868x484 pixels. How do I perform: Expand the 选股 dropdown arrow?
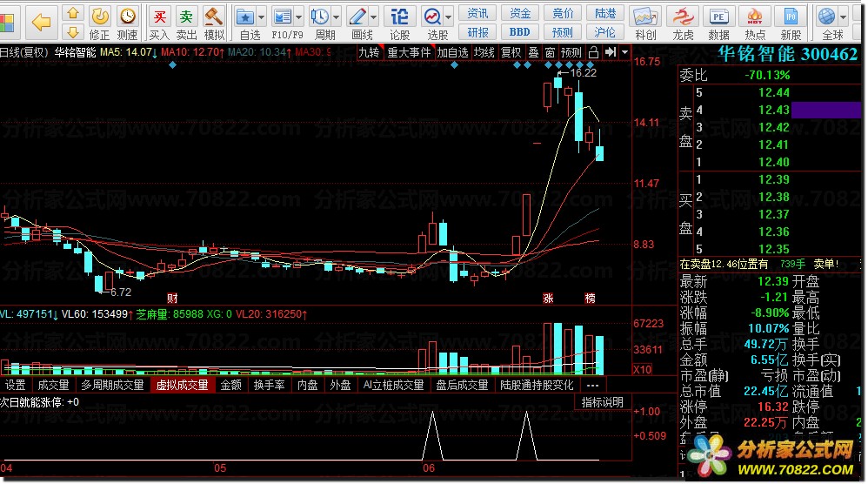click(449, 17)
